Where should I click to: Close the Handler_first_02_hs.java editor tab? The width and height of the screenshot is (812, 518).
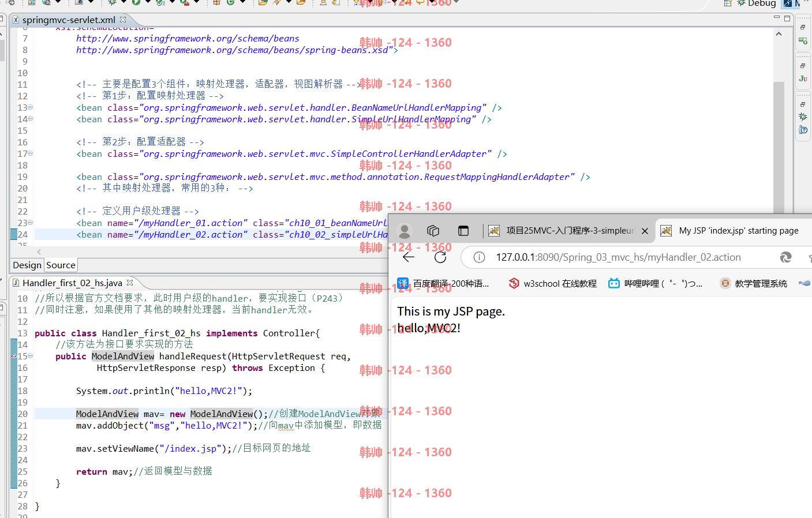130,283
